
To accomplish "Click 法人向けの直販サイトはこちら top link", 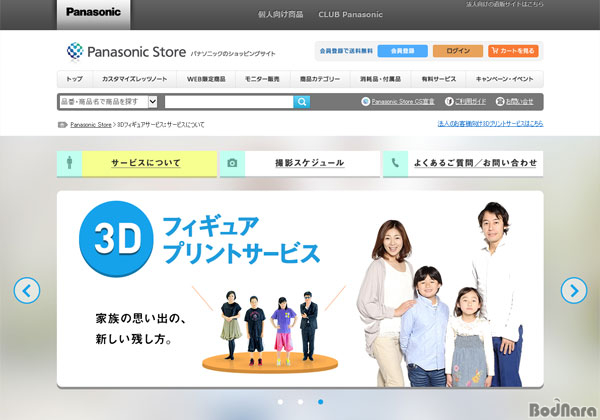I will coord(504,4).
